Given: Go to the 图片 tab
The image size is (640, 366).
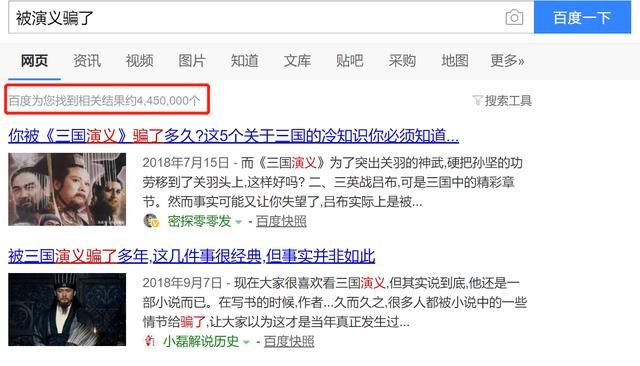Looking at the screenshot, I should coord(192,61).
